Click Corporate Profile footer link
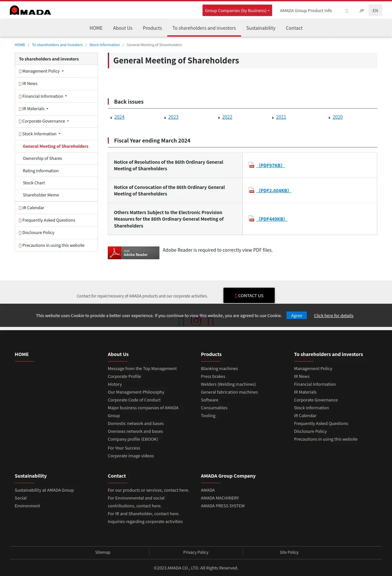 [x=124, y=376]
